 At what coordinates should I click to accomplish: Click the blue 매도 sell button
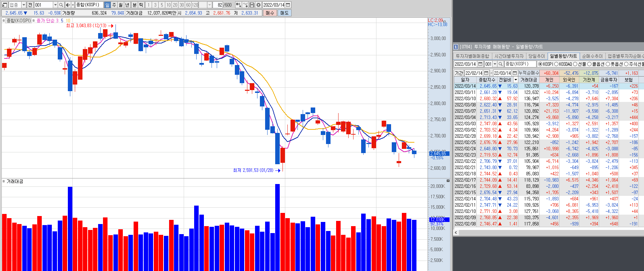click(284, 13)
